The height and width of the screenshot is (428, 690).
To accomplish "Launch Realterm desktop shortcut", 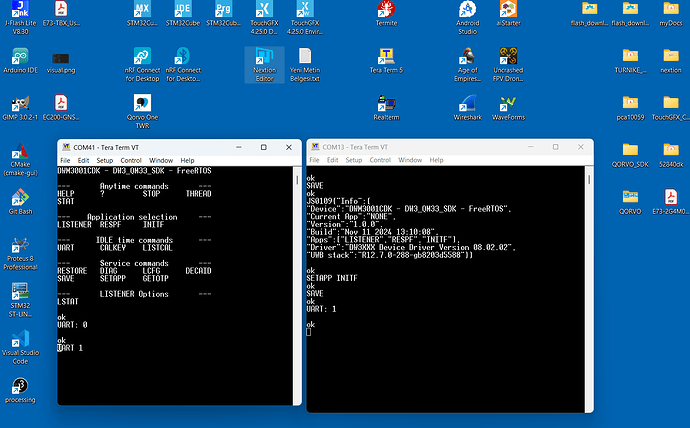I will pos(386,108).
